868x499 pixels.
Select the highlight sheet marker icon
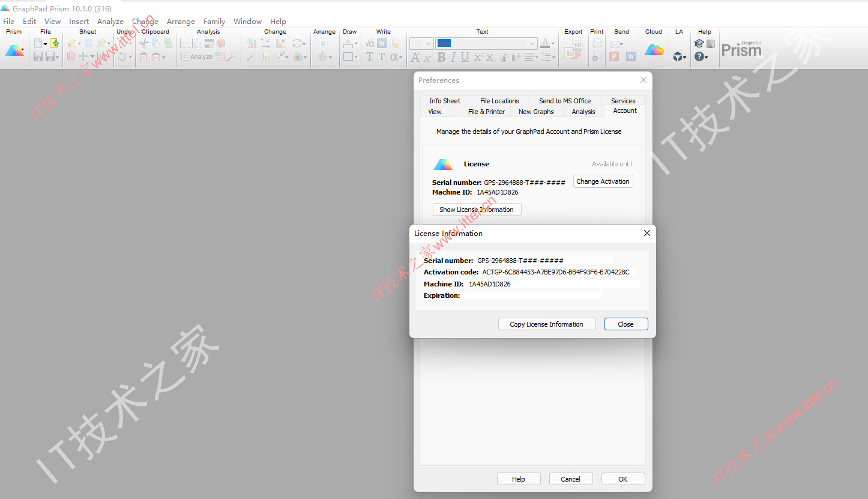pos(71,43)
